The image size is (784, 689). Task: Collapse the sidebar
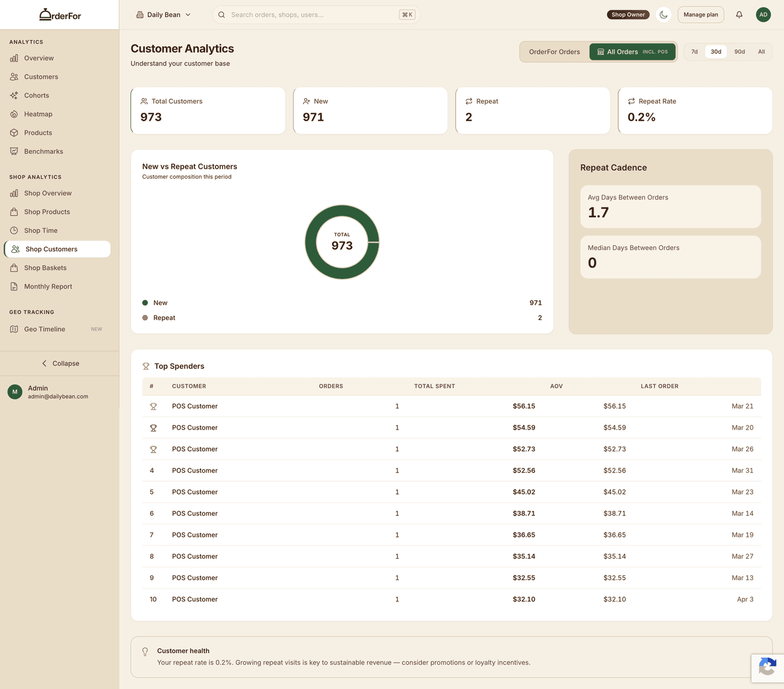[60, 364]
